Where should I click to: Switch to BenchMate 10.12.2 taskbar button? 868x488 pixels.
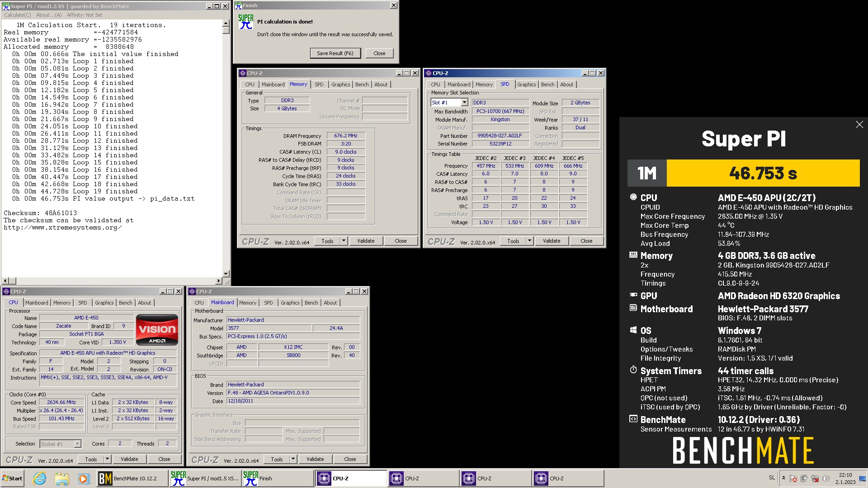pyautogui.click(x=132, y=478)
